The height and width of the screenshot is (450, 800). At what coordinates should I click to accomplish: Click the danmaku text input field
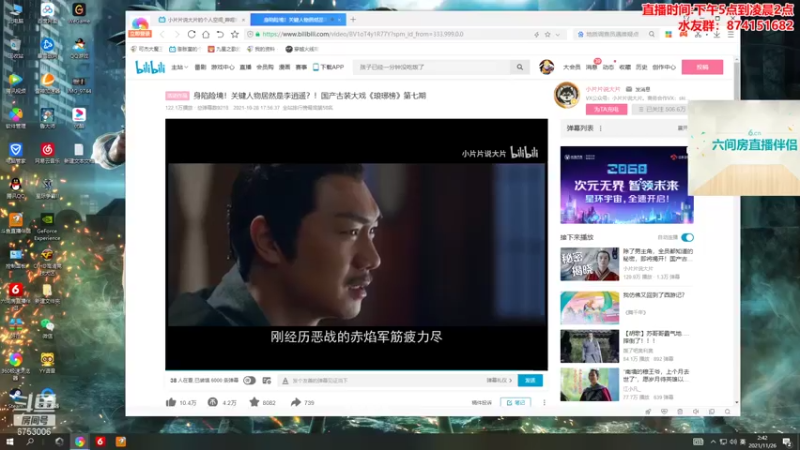click(x=380, y=381)
